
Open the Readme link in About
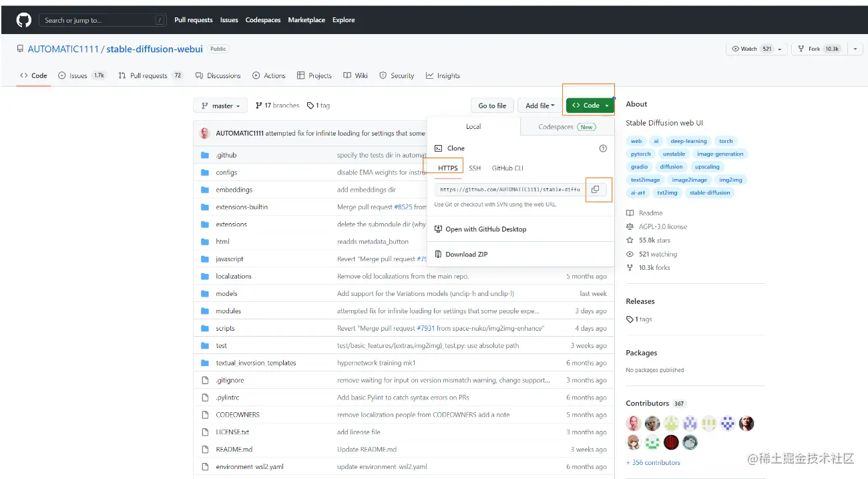coord(644,213)
